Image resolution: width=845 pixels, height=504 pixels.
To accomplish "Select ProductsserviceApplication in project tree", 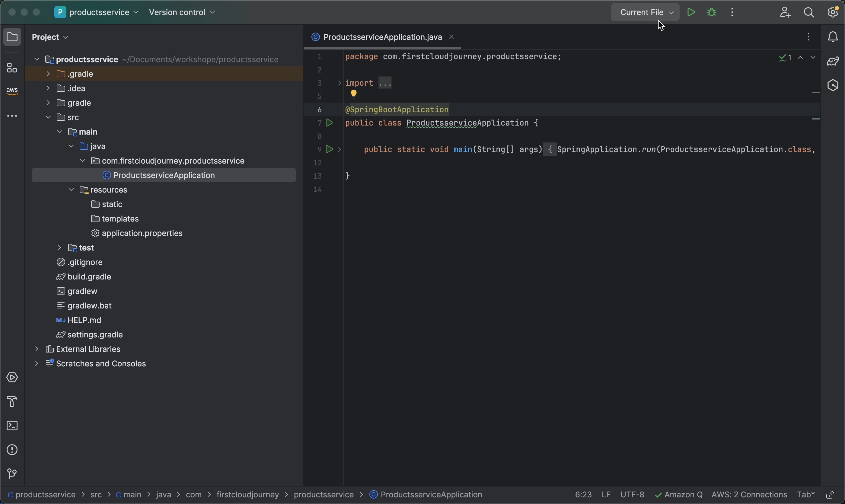I will [164, 175].
